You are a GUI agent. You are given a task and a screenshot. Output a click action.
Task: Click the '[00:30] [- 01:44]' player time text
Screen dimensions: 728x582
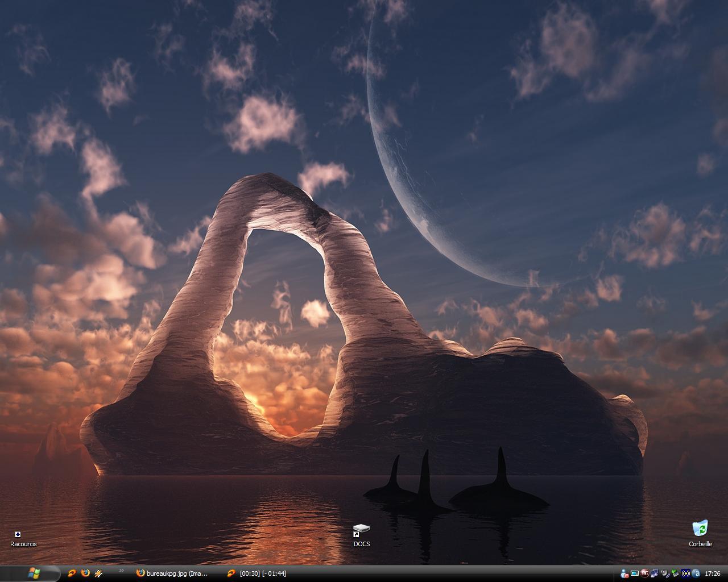click(x=263, y=573)
